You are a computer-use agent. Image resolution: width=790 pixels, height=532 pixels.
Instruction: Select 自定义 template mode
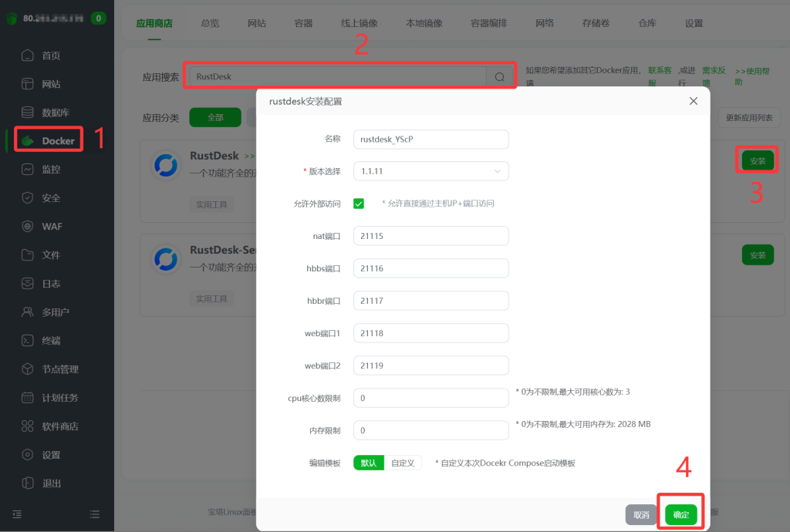point(401,463)
